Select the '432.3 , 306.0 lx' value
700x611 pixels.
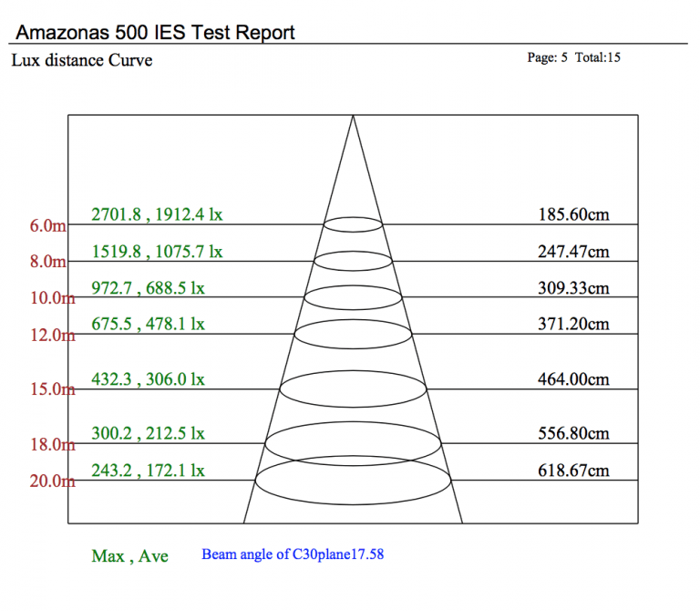coord(148,379)
